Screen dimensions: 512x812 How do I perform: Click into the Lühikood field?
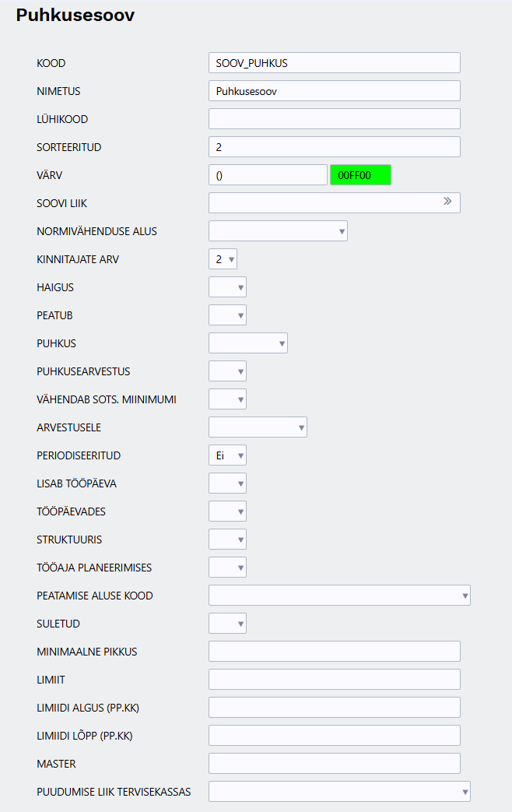[334, 119]
